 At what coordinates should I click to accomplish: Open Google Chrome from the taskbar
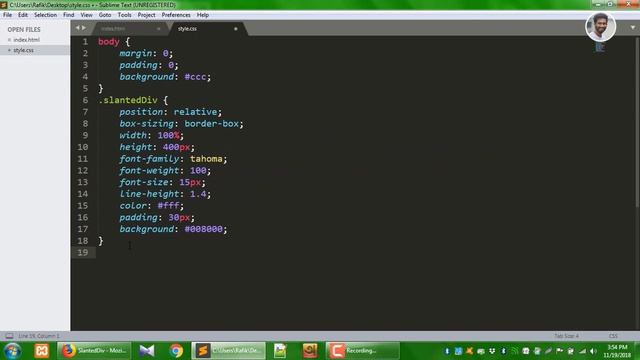[176, 351]
